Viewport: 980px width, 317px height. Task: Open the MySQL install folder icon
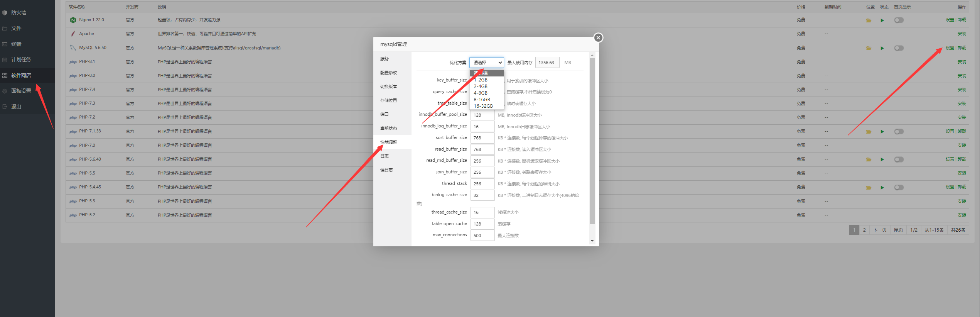pos(869,48)
